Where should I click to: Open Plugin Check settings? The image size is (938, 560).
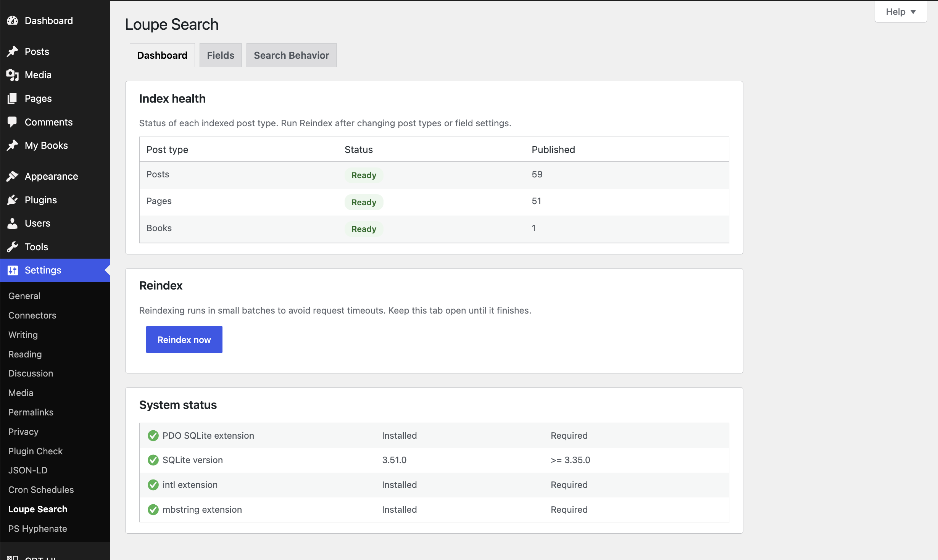coord(35,451)
